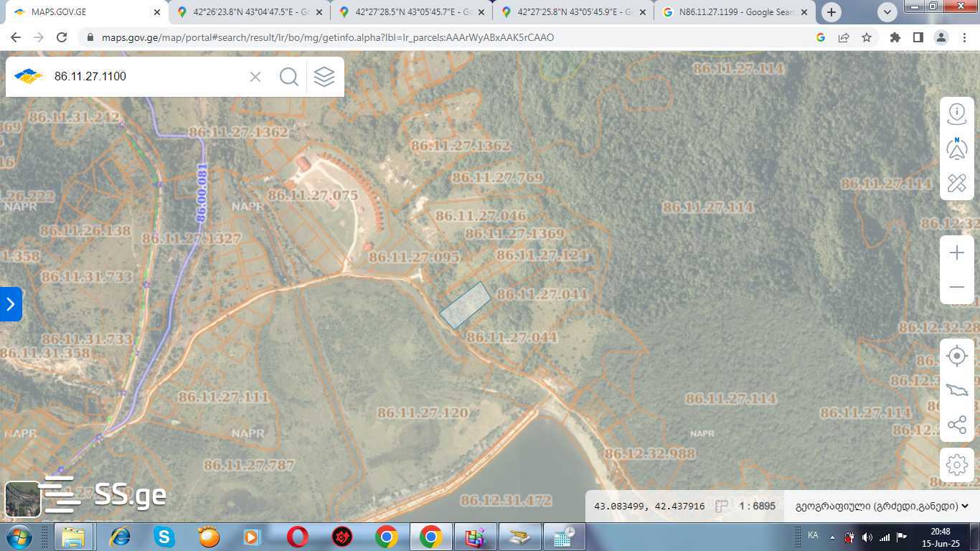Image resolution: width=980 pixels, height=551 pixels.
Task: Open Opera from the taskbar
Action: [x=298, y=537]
